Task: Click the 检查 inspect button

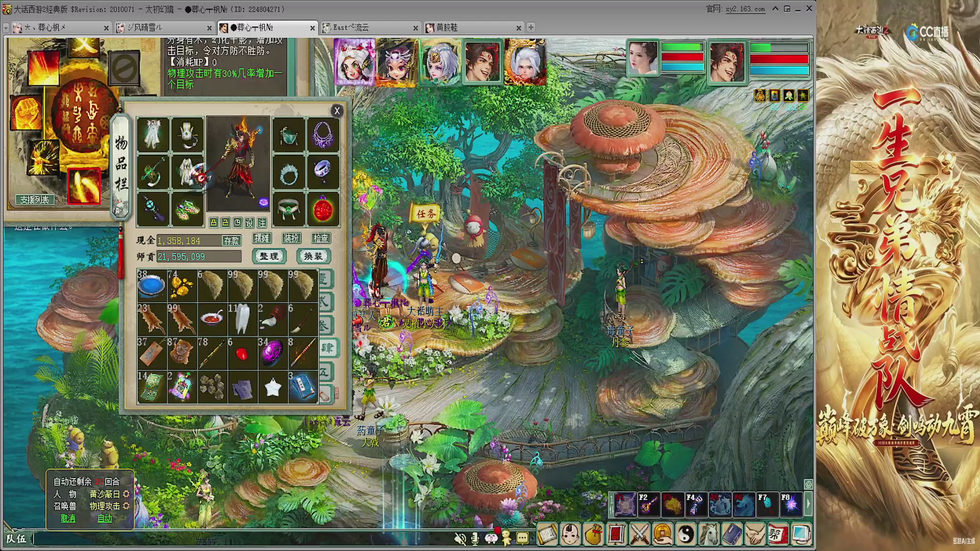Action: [x=321, y=238]
